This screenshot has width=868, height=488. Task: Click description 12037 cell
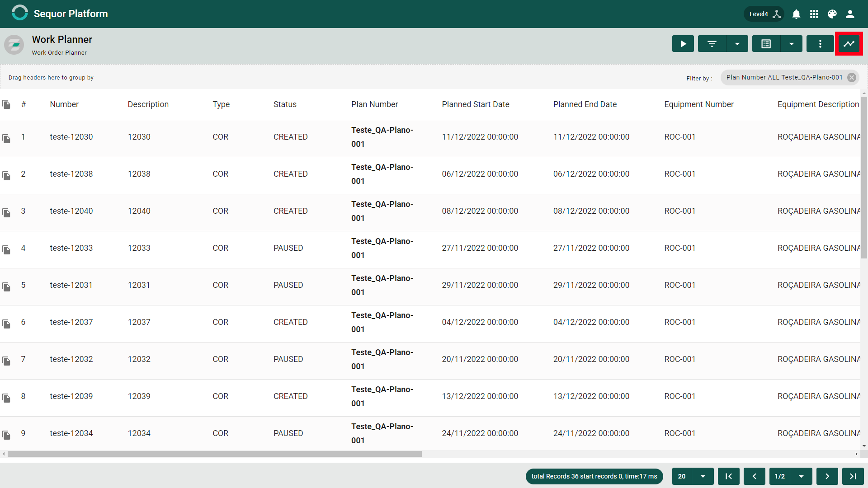[139, 322]
